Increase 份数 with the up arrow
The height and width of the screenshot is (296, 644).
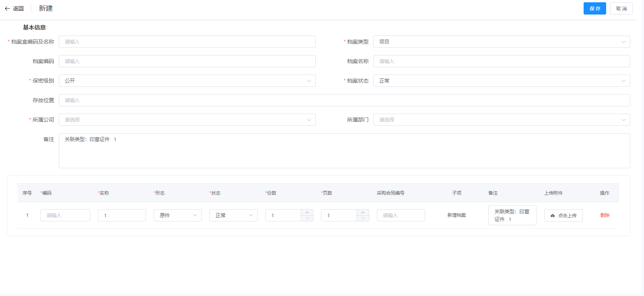click(x=307, y=213)
